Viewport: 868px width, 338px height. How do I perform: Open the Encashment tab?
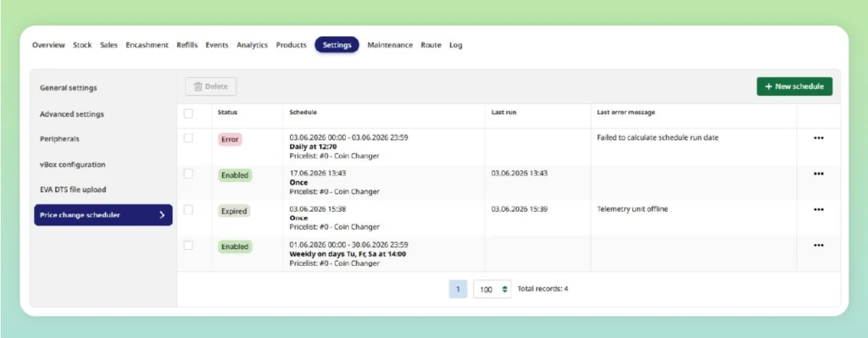point(147,46)
